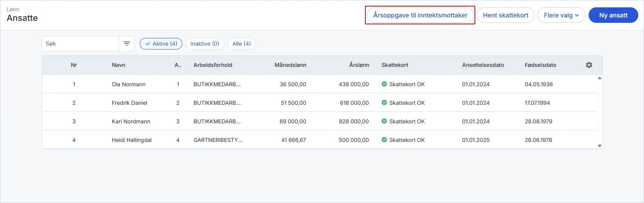Click the Lønn breadcrumb label
The width and height of the screenshot is (644, 203).
click(x=13, y=9)
